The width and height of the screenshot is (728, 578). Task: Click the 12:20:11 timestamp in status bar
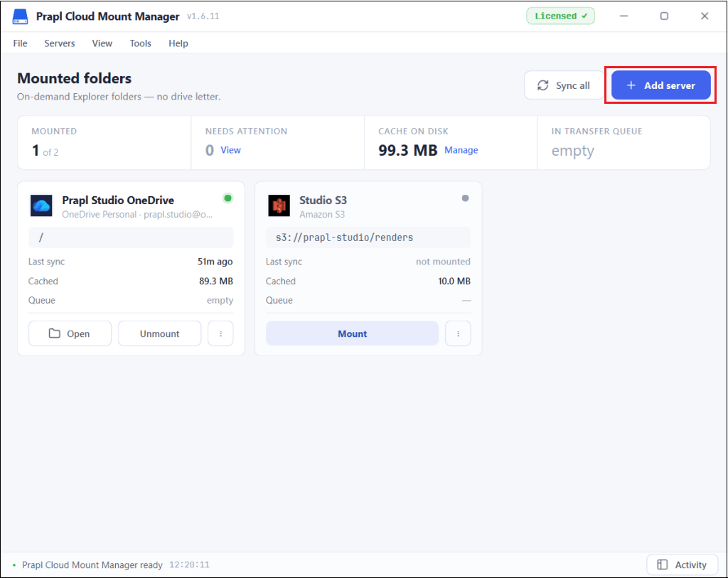tap(189, 565)
